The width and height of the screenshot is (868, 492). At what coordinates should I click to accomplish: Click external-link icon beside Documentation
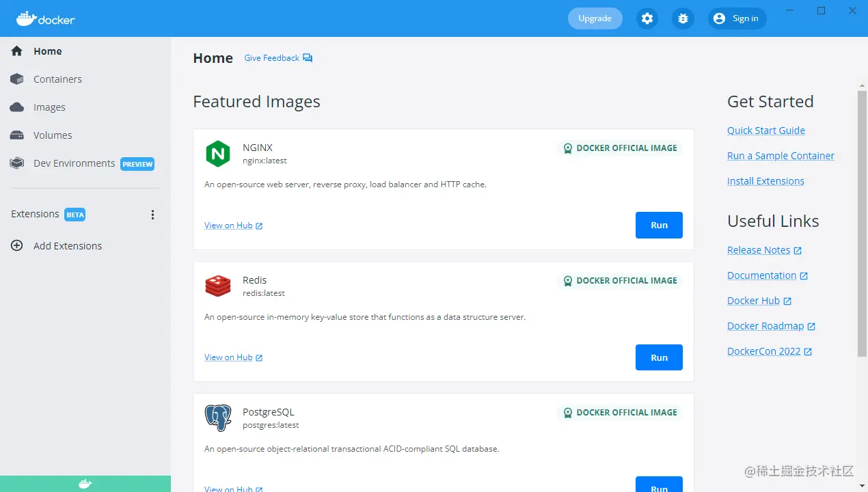[804, 276]
